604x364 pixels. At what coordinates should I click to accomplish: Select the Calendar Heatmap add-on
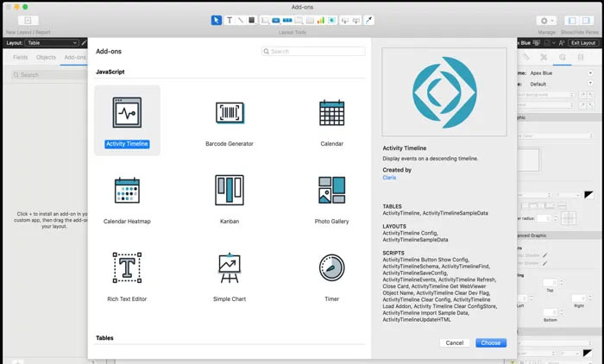(x=127, y=198)
